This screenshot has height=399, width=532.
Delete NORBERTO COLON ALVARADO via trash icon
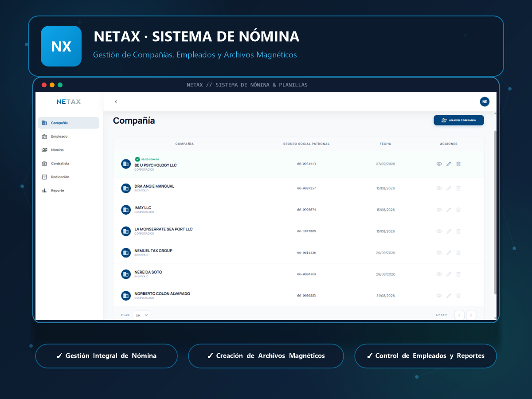click(x=458, y=296)
